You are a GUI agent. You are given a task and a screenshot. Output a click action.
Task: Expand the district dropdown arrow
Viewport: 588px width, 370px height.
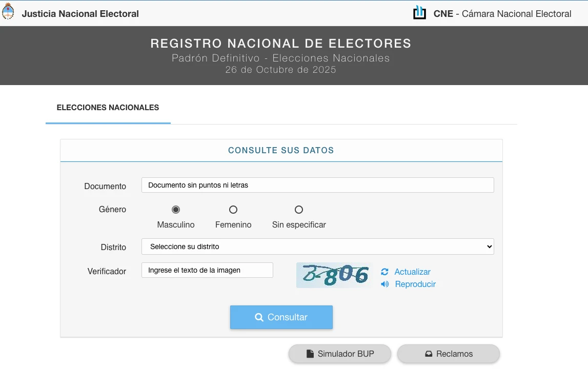[489, 246]
